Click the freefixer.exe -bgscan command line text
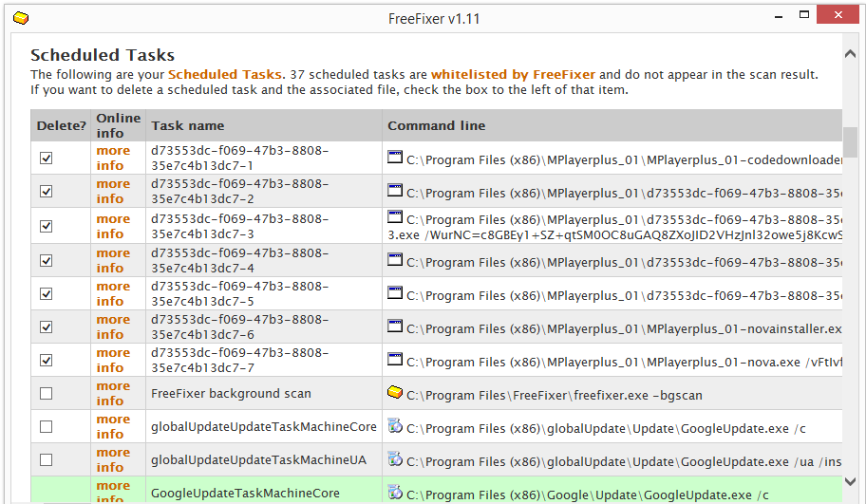This screenshot has width=866, height=504. [554, 395]
